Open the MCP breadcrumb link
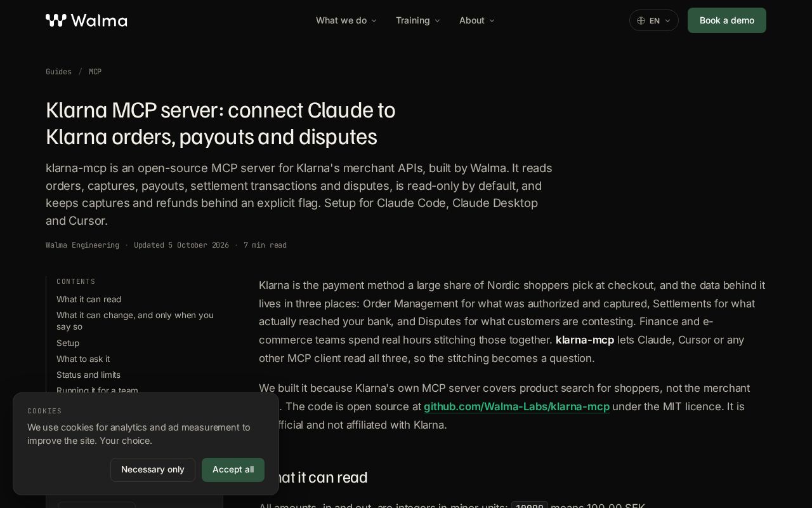Screen dimensions: 812x508 (95, 72)
